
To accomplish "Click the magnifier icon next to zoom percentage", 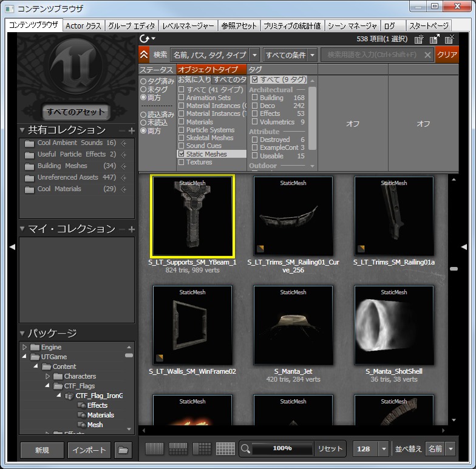I will 246,449.
